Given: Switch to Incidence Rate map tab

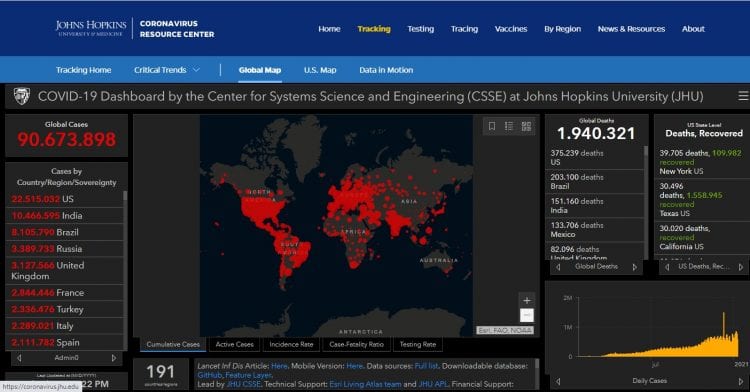Looking at the screenshot, I should [x=291, y=344].
